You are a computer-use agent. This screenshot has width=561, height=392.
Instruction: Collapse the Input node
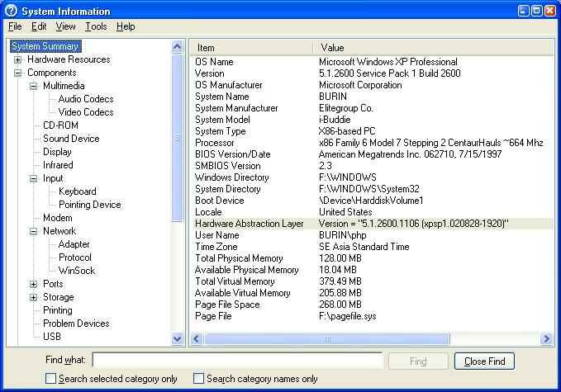click(x=33, y=178)
